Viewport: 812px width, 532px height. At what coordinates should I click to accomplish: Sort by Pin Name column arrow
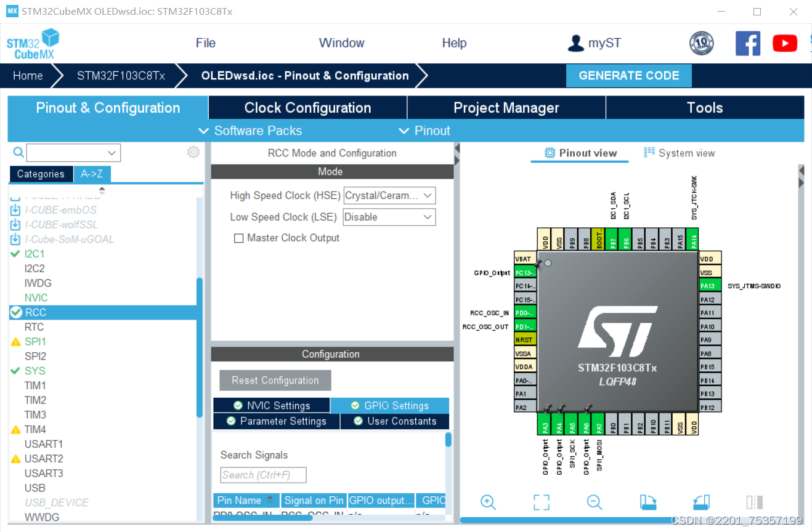pos(270,500)
